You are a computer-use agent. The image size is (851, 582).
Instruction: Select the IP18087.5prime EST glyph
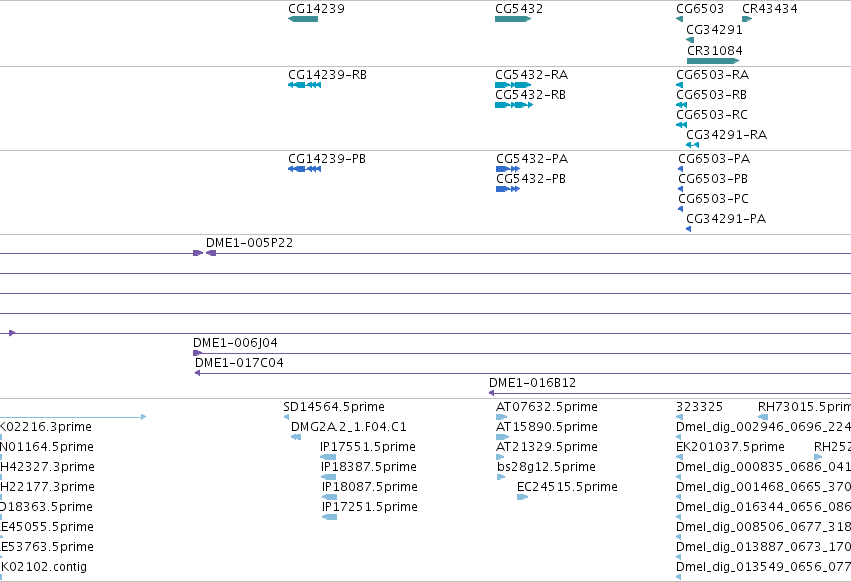point(329,497)
